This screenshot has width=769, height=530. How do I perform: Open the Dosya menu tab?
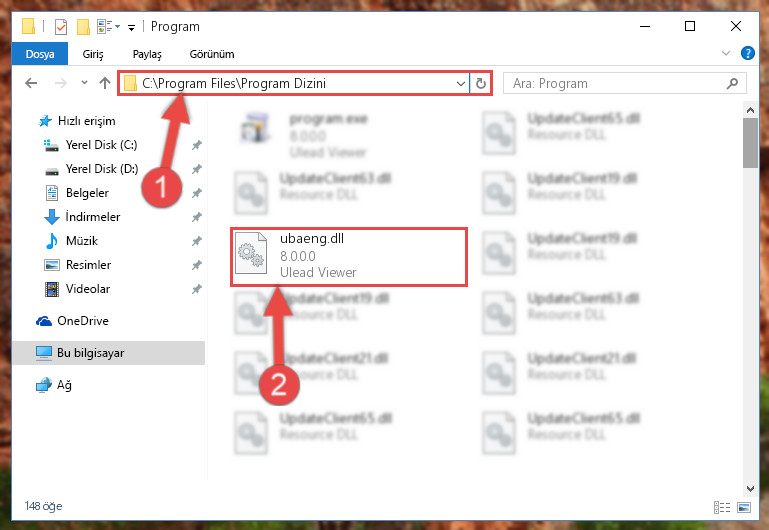coord(40,54)
